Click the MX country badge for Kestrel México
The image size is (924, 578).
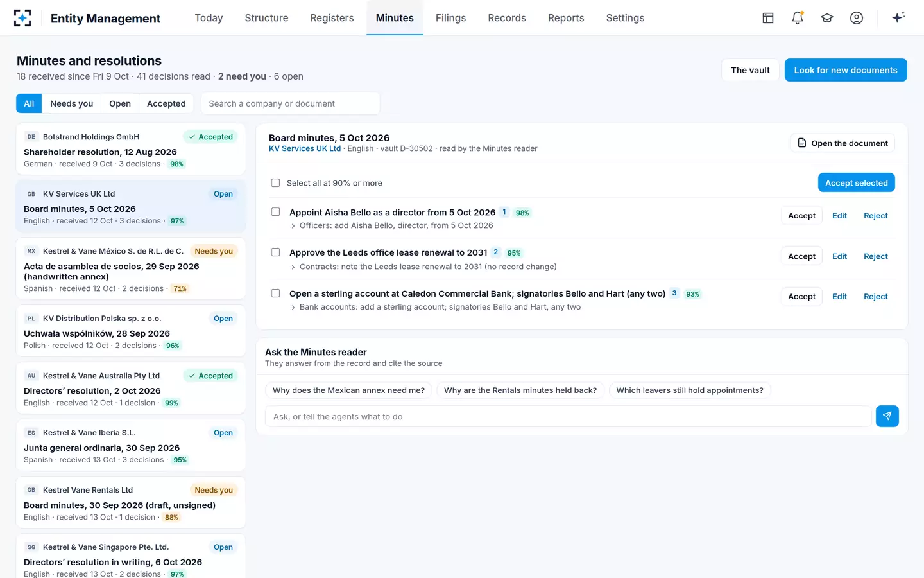click(x=31, y=251)
